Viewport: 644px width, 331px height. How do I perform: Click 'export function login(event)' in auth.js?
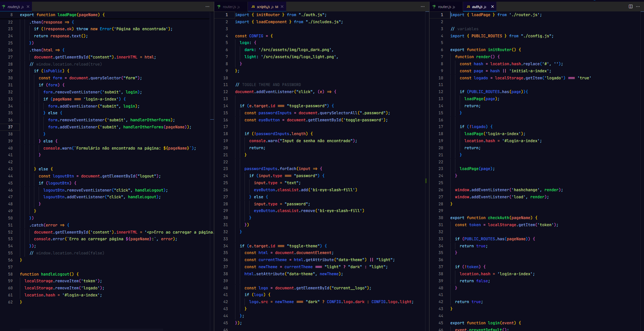[x=483, y=323]
